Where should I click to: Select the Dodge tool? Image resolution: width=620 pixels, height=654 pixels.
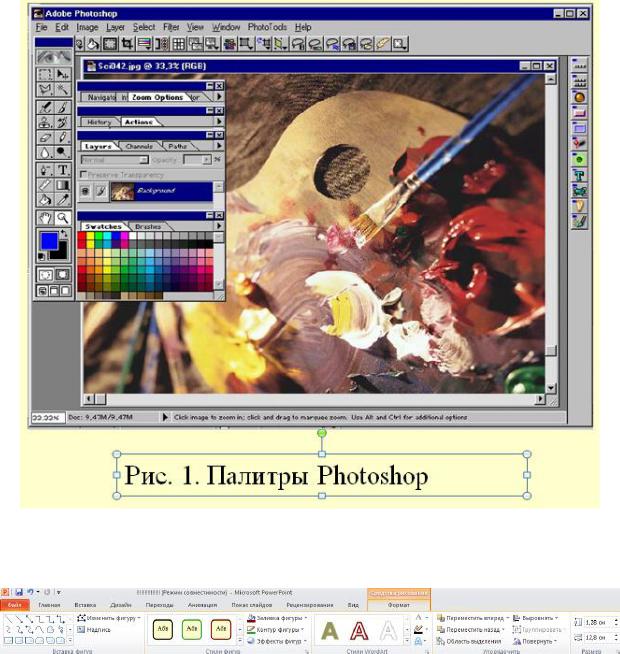pos(62,152)
